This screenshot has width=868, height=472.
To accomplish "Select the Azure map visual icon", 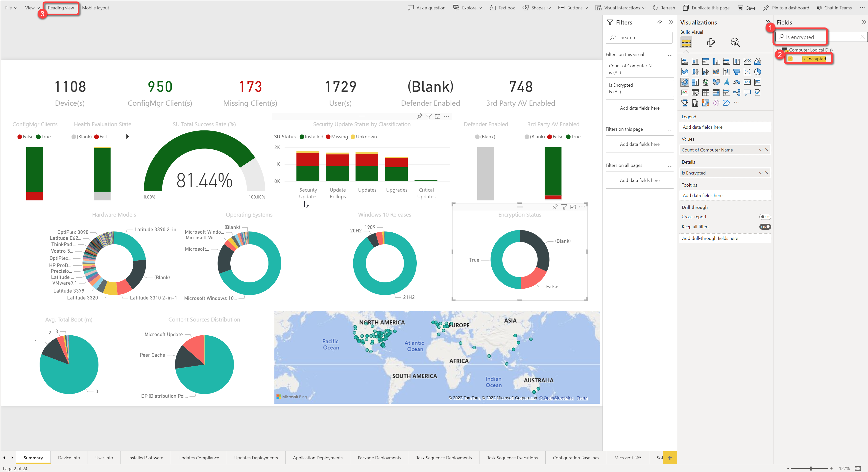I will pyautogui.click(x=726, y=82).
